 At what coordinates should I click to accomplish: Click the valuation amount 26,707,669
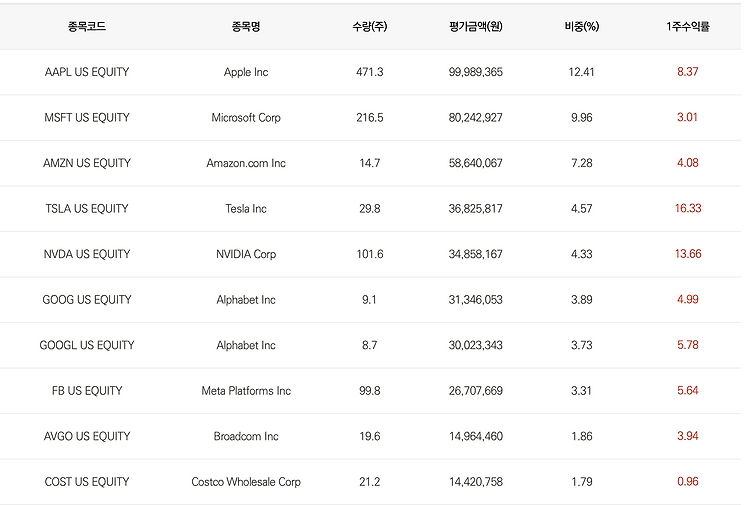(475, 391)
